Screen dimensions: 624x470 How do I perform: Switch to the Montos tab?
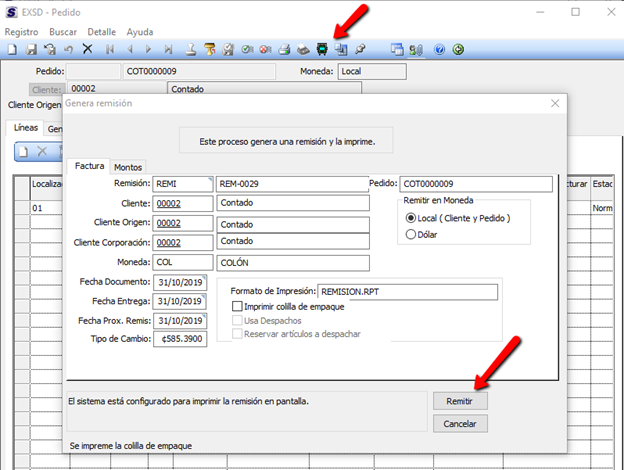click(x=128, y=167)
